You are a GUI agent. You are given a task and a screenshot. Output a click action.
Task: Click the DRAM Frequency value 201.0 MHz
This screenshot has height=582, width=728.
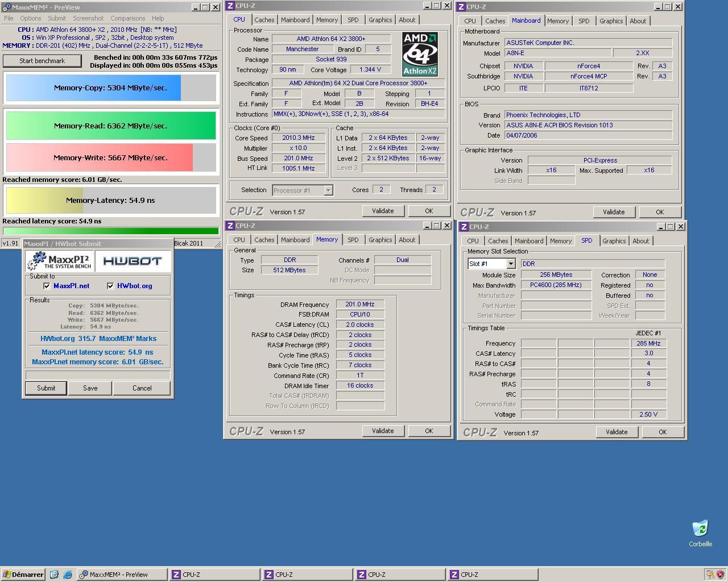pos(360,304)
